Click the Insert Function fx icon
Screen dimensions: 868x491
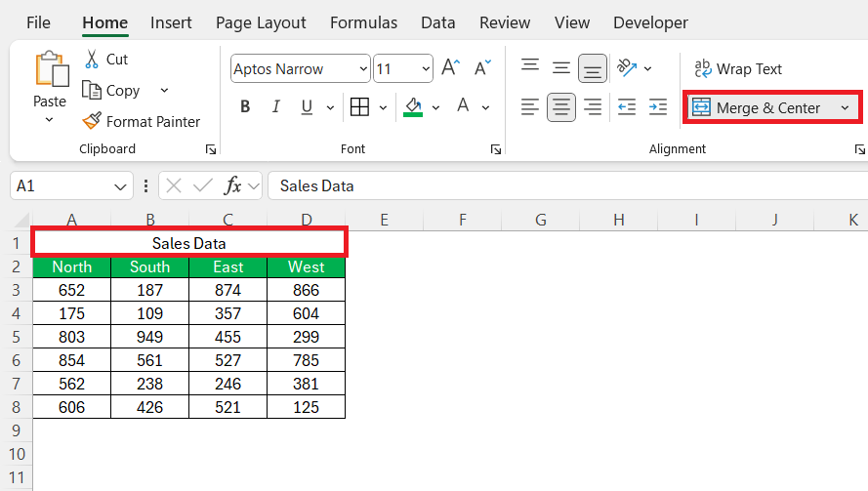click(232, 186)
